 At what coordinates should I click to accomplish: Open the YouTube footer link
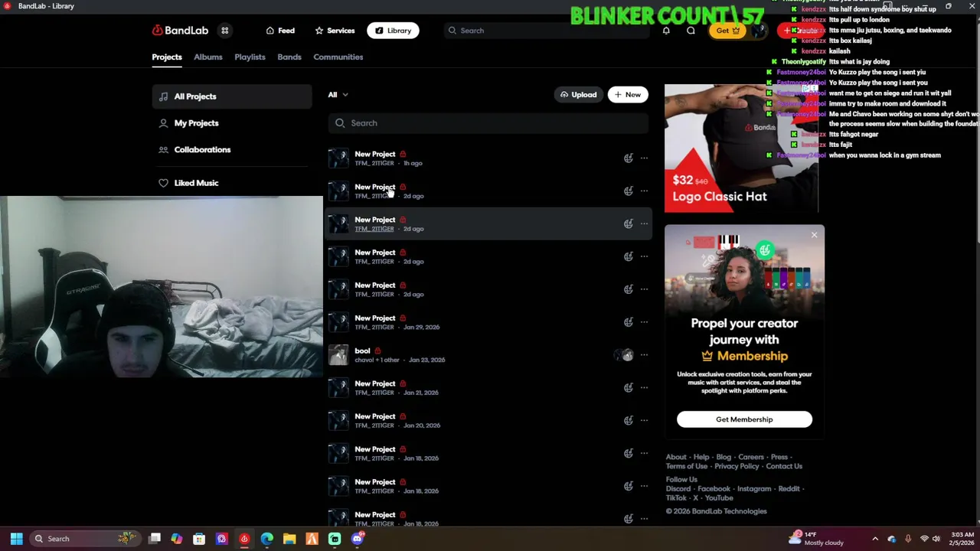click(x=719, y=498)
